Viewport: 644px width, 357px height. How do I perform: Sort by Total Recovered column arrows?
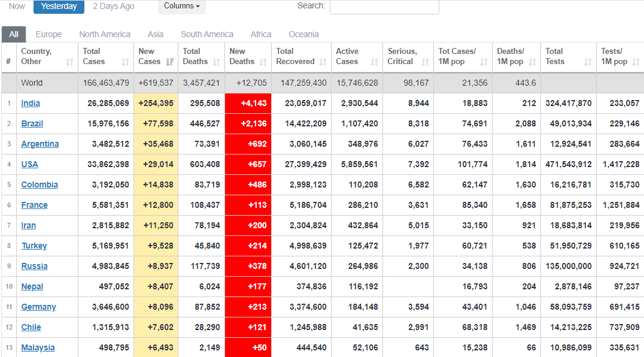[x=323, y=62]
